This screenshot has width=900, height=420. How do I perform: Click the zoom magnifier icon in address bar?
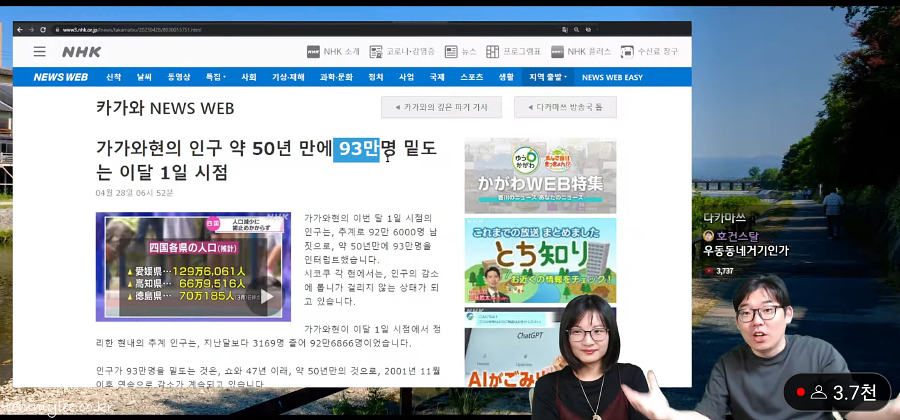tap(577, 29)
